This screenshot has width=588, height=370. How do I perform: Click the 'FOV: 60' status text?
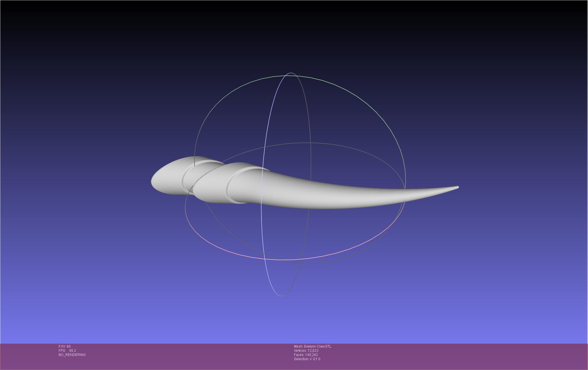click(x=65, y=346)
